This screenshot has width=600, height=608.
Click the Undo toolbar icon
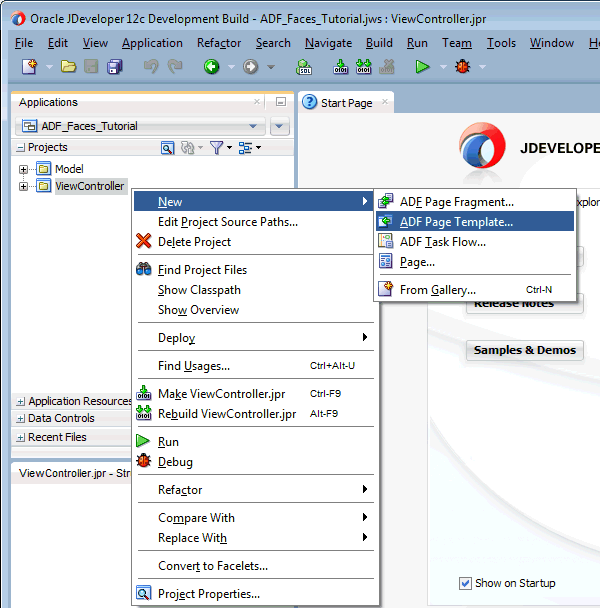pyautogui.click(x=151, y=67)
